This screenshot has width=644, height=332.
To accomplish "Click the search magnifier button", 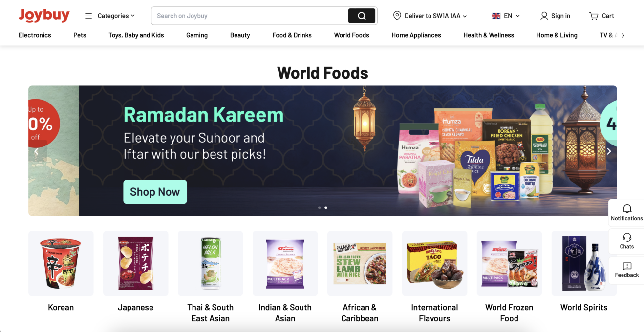I will [x=362, y=16].
